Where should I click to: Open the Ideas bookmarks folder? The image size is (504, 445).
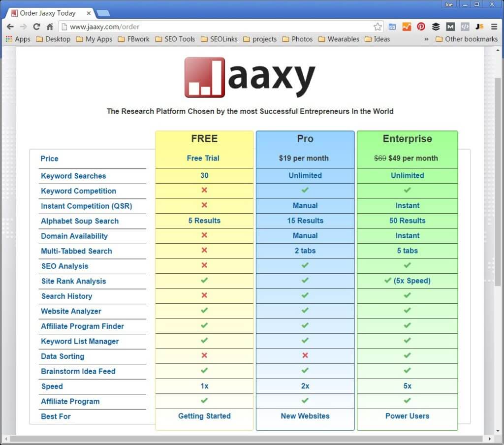(x=378, y=39)
